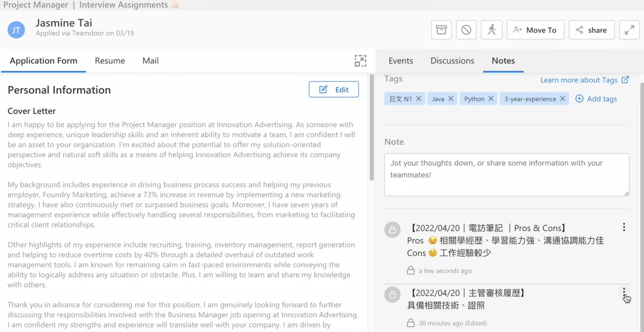Click the share button

point(591,30)
